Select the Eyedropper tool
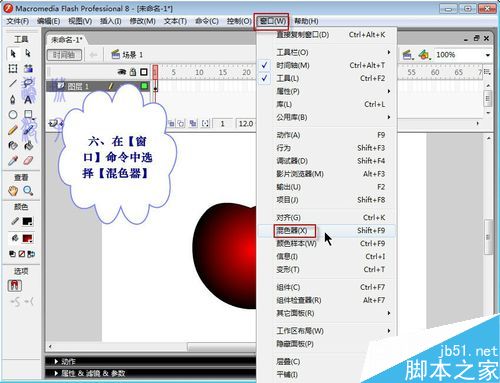 tap(13, 161)
